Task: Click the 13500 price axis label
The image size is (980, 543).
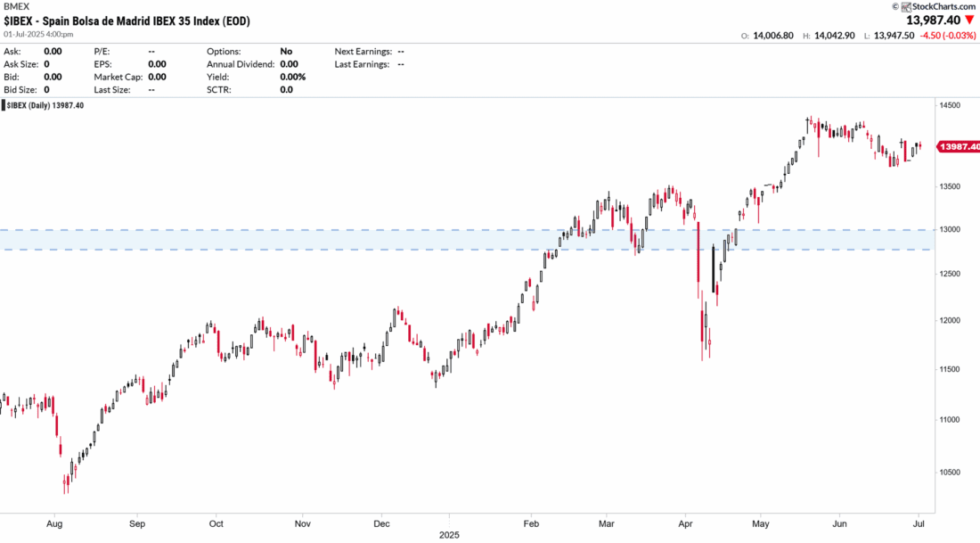Action: tap(950, 186)
